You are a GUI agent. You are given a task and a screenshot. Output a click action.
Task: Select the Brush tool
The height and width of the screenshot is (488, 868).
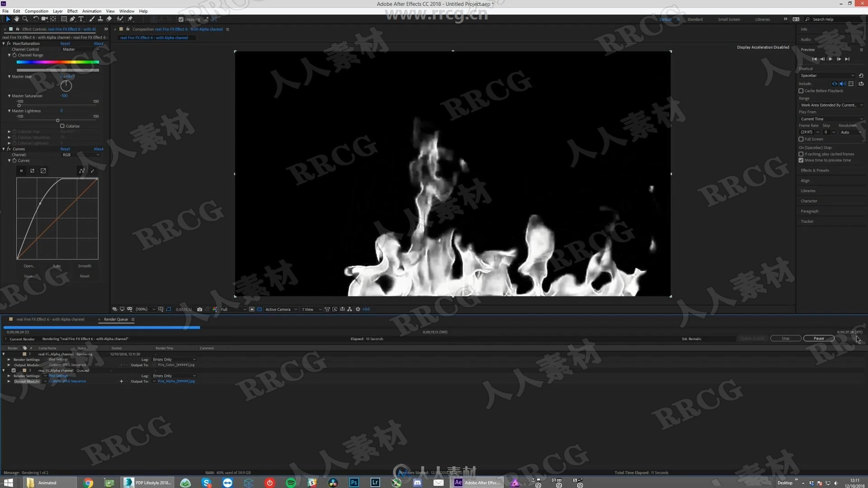(92, 19)
